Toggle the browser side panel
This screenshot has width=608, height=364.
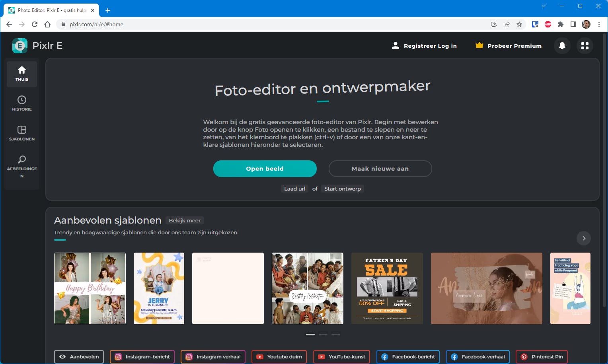[x=573, y=24]
